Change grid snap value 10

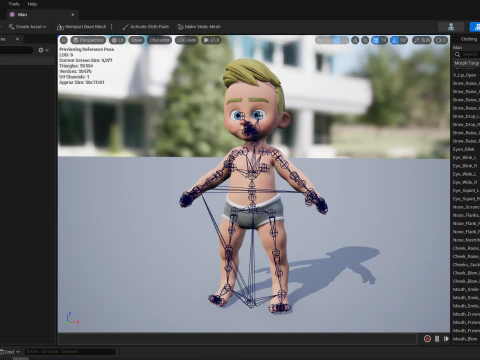pos(384,40)
